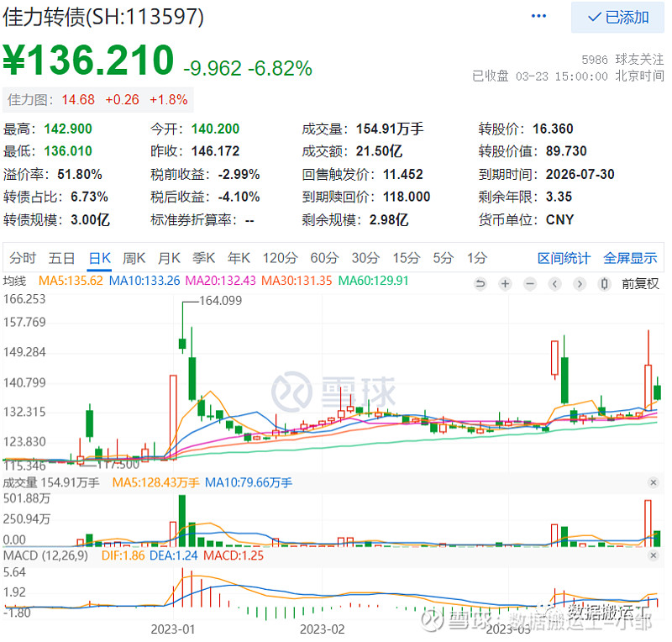Zoom in chart with plus icon
Viewport: 672px width, 642px height.
pyautogui.click(x=506, y=283)
